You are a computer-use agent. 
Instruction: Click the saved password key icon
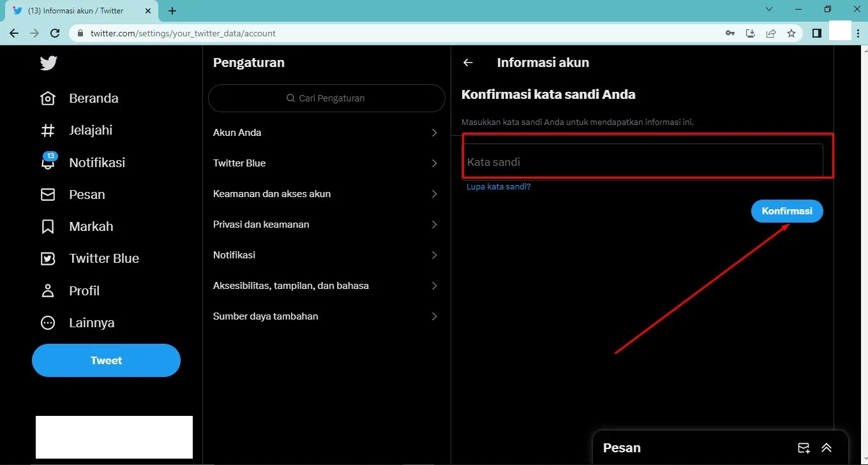730,33
